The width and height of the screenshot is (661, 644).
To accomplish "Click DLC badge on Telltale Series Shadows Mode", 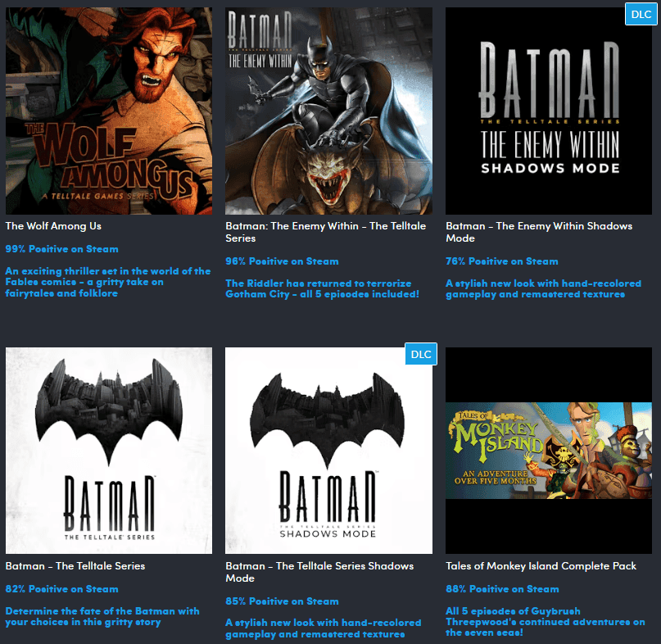I will (421, 354).
